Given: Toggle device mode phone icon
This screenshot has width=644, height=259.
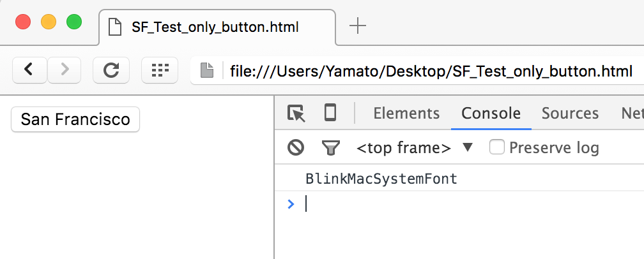Looking at the screenshot, I should pos(330,114).
